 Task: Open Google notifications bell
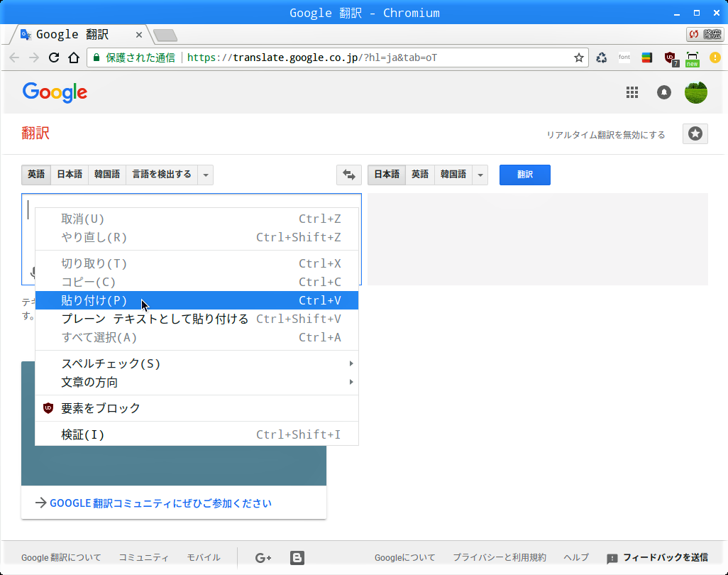pos(664,92)
